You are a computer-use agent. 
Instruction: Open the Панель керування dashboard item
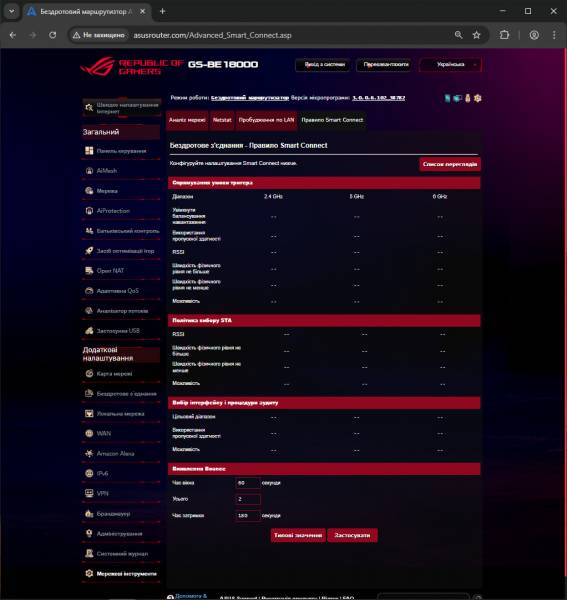[121, 151]
